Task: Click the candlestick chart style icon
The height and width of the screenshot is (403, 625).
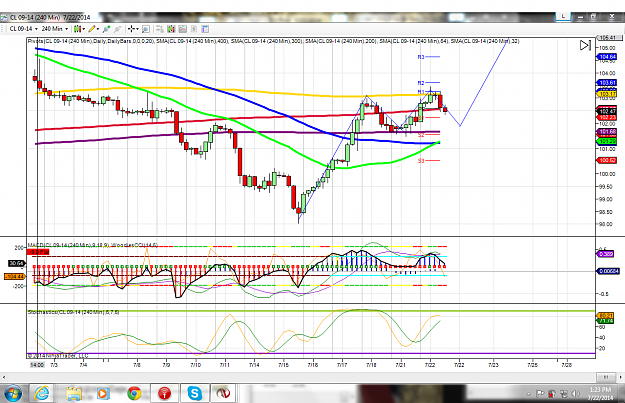Action: [77, 29]
